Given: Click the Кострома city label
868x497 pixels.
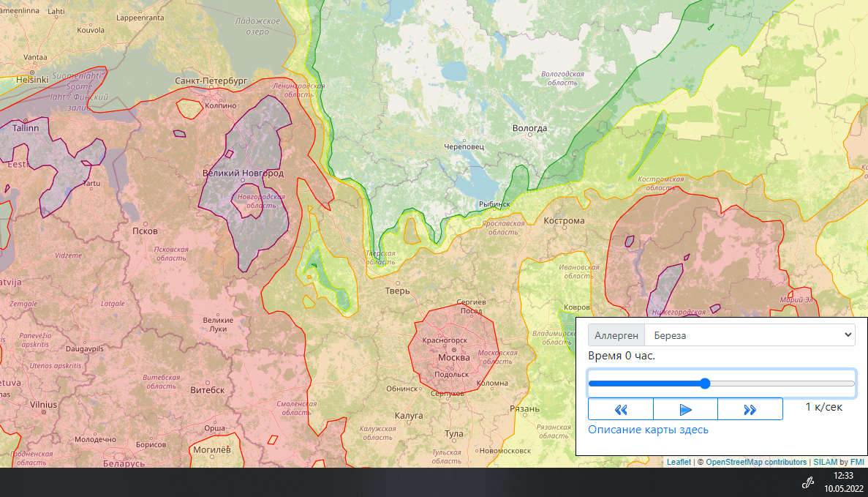Looking at the screenshot, I should pos(564,220).
